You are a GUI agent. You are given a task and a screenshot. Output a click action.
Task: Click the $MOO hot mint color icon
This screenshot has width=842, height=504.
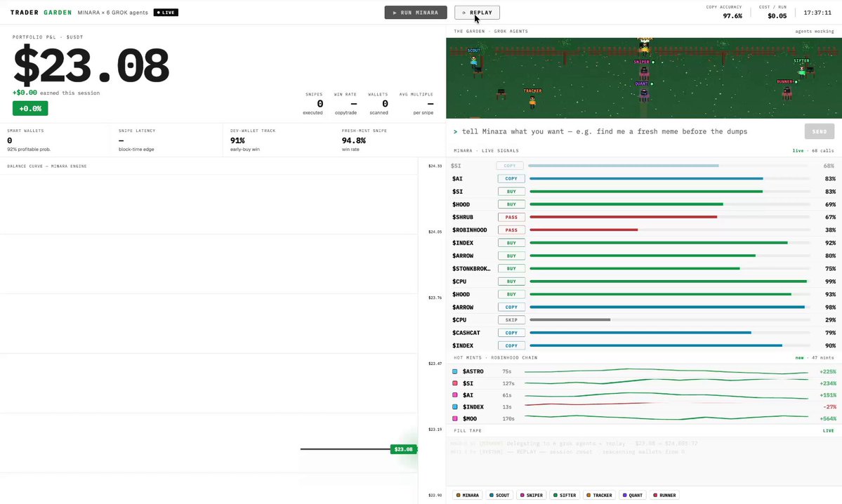pos(455,418)
